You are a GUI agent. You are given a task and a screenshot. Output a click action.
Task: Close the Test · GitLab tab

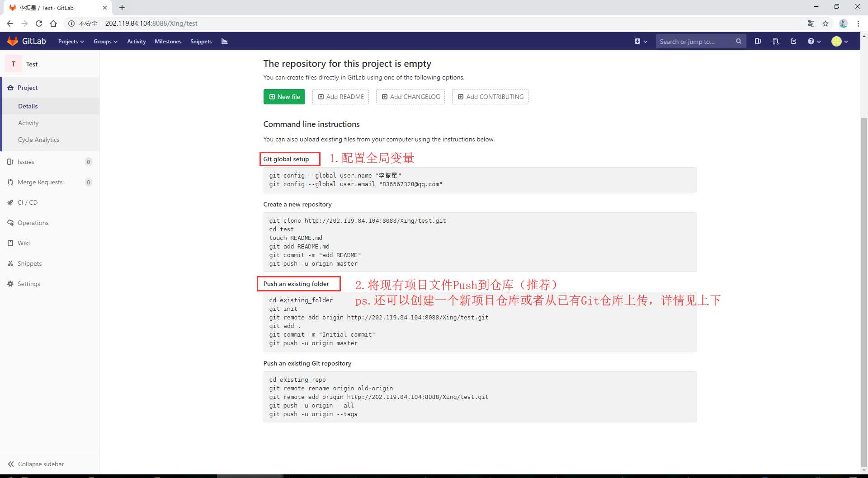[x=105, y=8]
